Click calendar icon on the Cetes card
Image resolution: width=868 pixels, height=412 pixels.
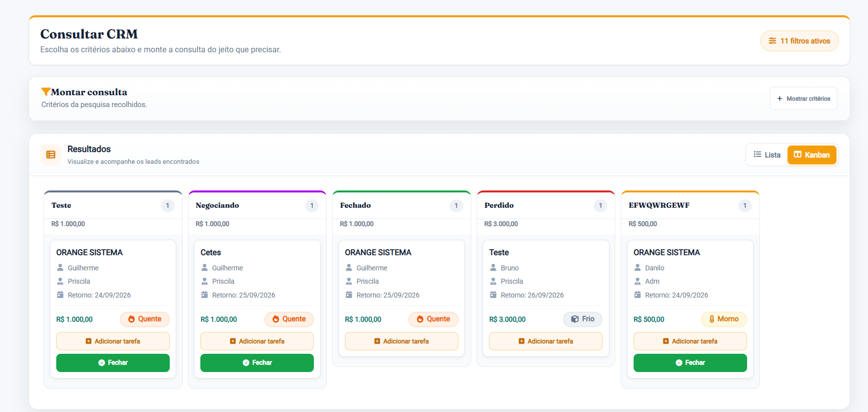204,295
